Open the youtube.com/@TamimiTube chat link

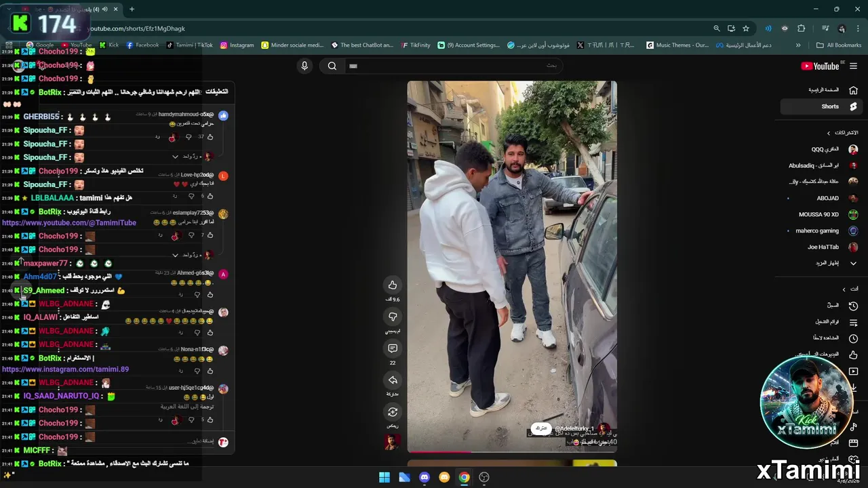point(69,223)
